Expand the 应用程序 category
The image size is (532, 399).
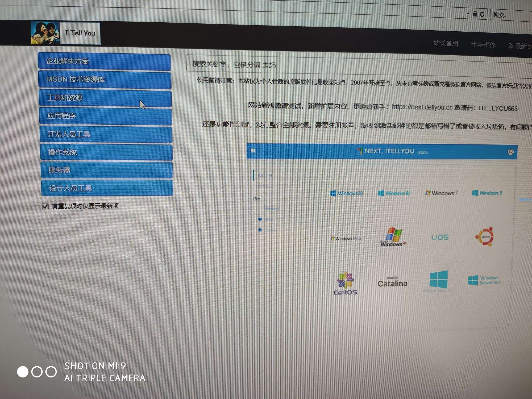pyautogui.click(x=106, y=116)
